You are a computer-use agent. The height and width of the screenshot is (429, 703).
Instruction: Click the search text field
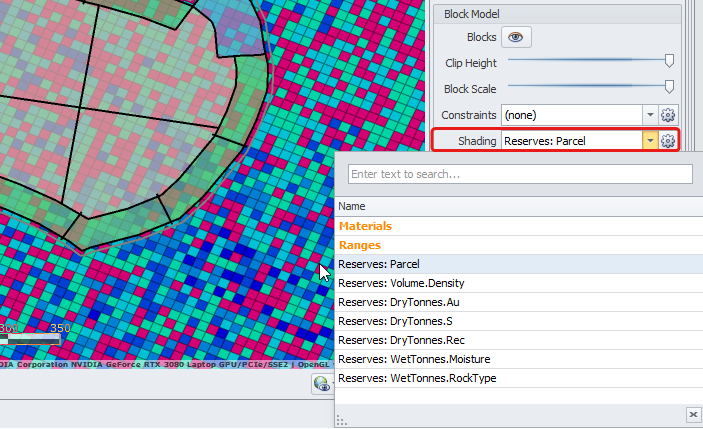click(x=520, y=174)
